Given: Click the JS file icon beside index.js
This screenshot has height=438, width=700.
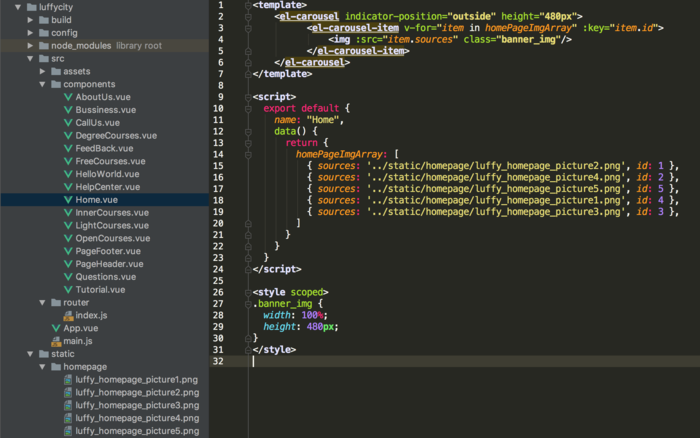Looking at the screenshot, I should click(x=68, y=316).
